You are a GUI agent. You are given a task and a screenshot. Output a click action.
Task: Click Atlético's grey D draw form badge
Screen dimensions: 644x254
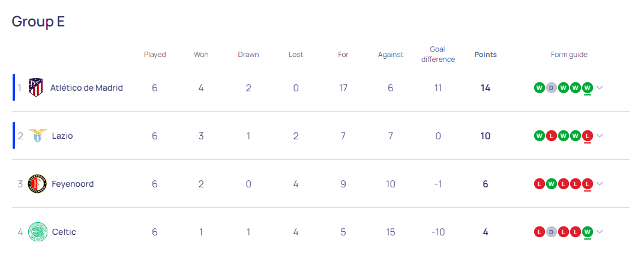(x=551, y=88)
